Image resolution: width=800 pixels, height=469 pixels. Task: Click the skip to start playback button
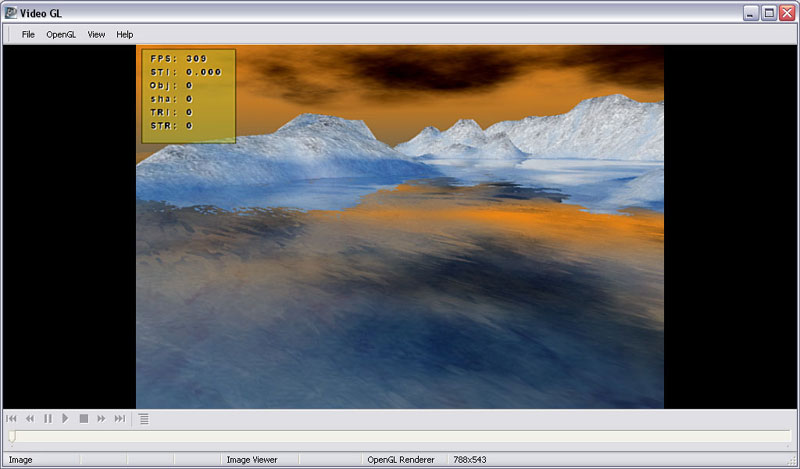11,419
